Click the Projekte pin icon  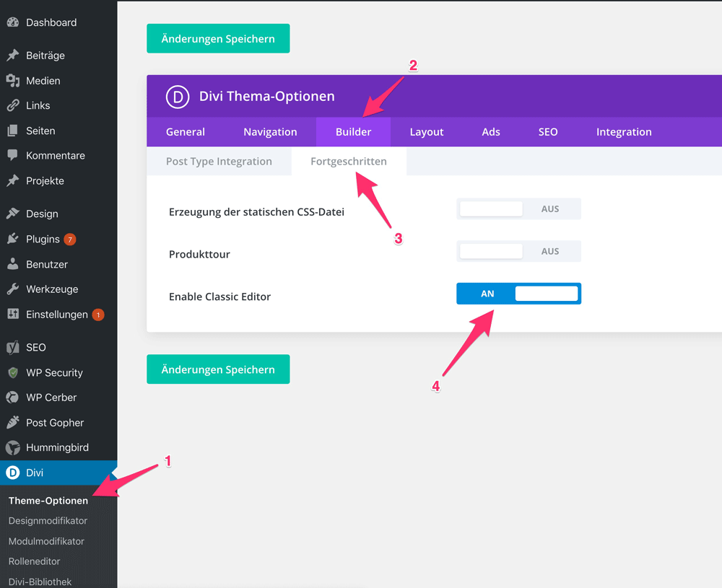click(x=13, y=180)
